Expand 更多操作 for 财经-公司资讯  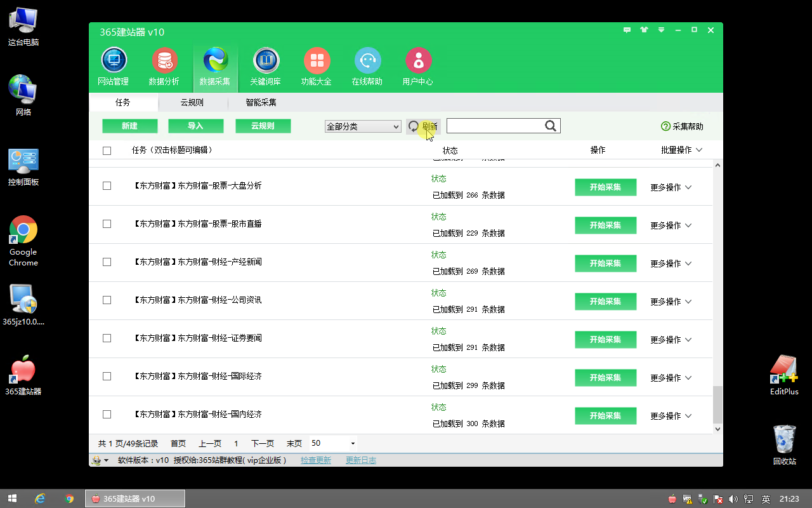tap(671, 302)
